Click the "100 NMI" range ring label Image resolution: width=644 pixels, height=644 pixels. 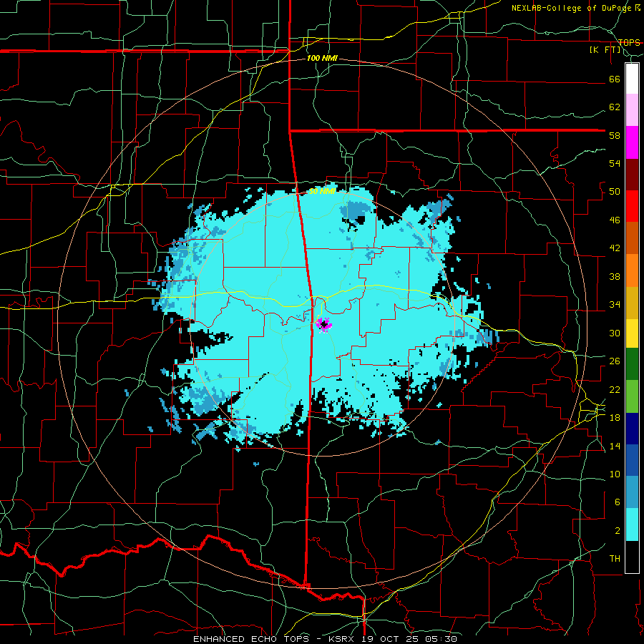322,59
